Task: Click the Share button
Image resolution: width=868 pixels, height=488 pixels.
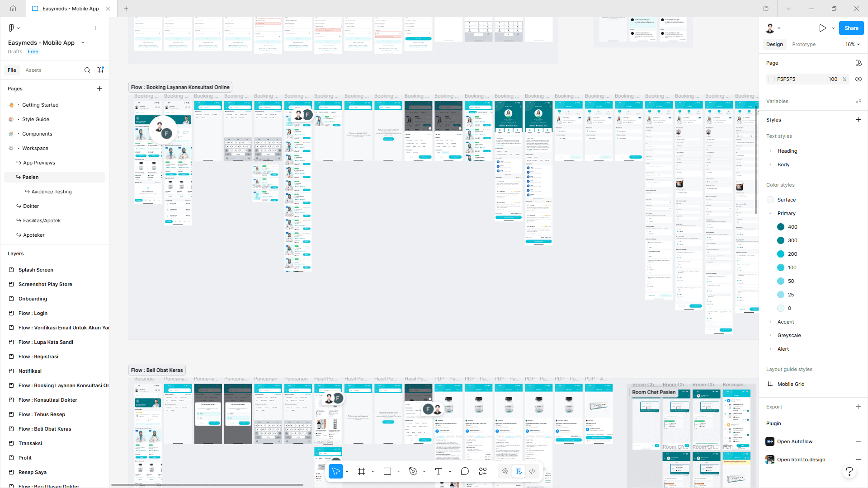Action: (x=851, y=28)
